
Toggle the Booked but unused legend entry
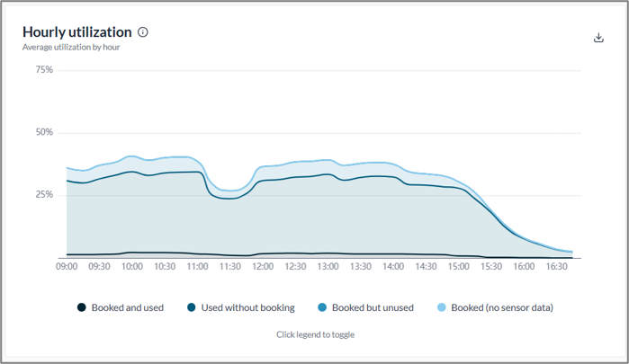pyautogui.click(x=365, y=307)
